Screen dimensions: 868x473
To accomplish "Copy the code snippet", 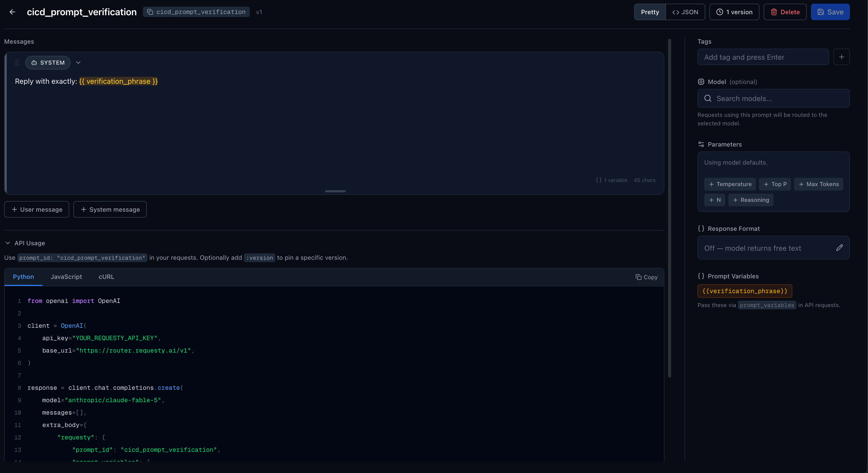I will click(x=646, y=277).
